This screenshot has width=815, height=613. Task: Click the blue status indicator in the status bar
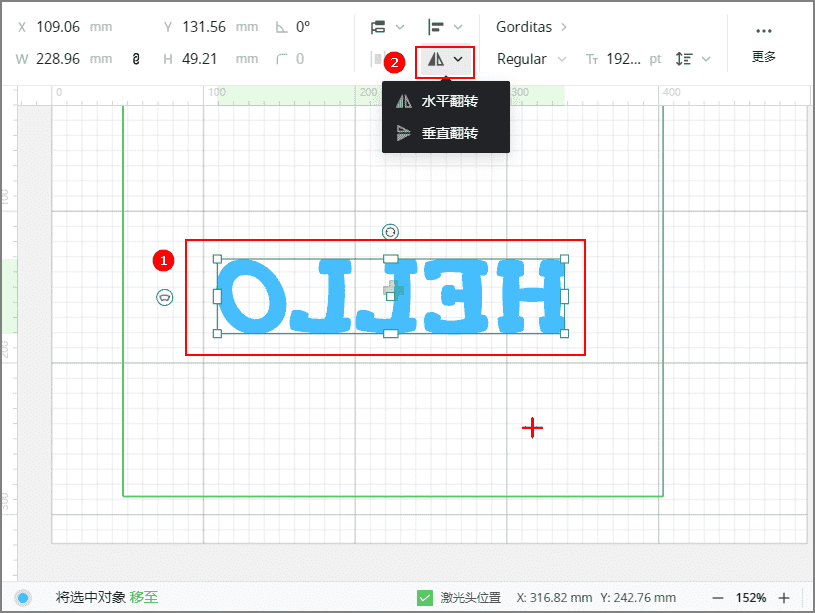[23, 598]
